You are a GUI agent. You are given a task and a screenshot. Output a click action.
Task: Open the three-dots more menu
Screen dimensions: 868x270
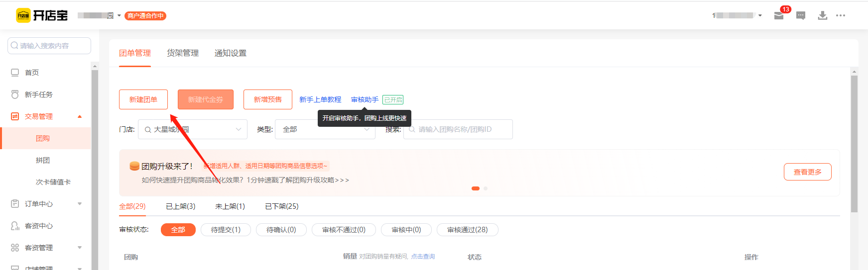[x=841, y=16]
